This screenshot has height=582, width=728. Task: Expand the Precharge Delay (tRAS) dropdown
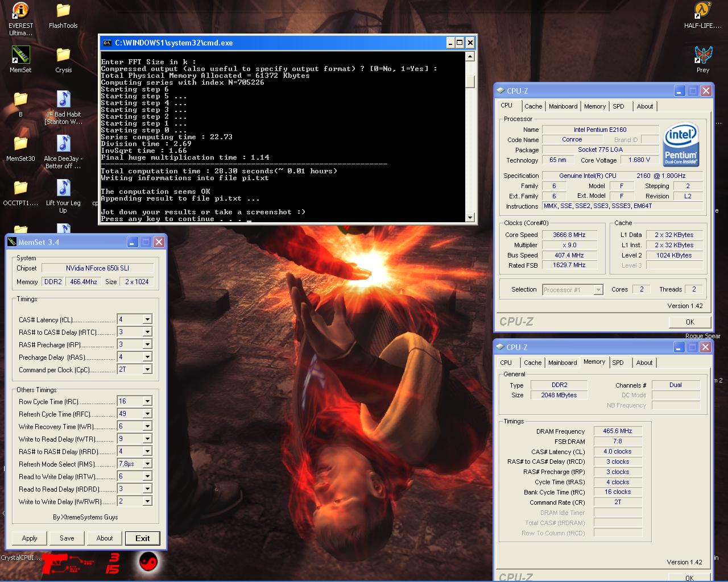[147, 357]
